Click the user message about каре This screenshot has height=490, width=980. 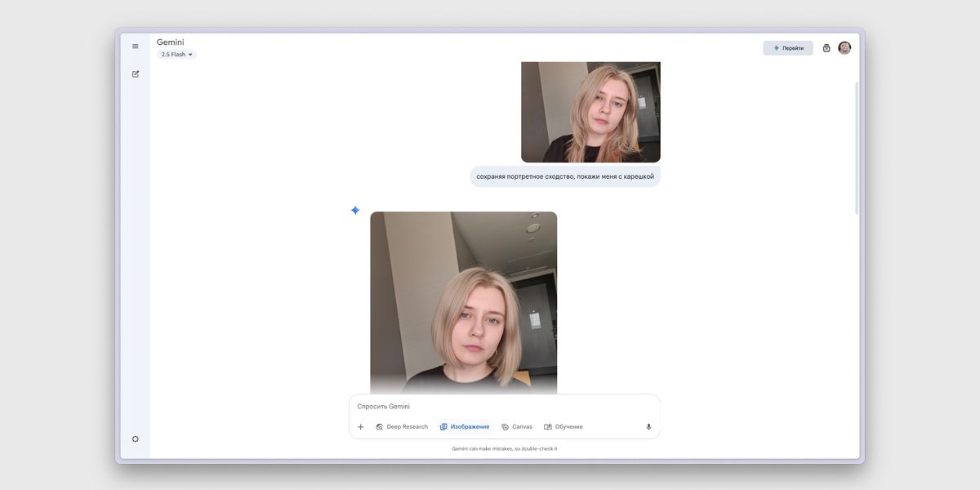[565, 176]
